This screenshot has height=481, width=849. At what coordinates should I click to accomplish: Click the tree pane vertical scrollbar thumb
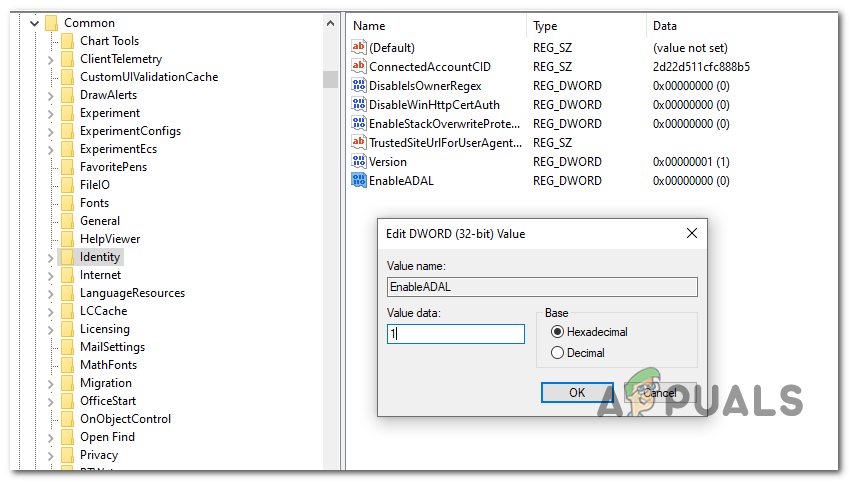(x=330, y=79)
